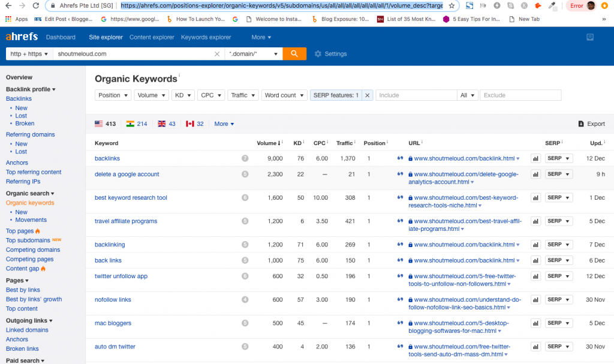Viewport: 614px width, 364px height.
Task: Open chart icon for backlinks row
Action: [535, 159]
